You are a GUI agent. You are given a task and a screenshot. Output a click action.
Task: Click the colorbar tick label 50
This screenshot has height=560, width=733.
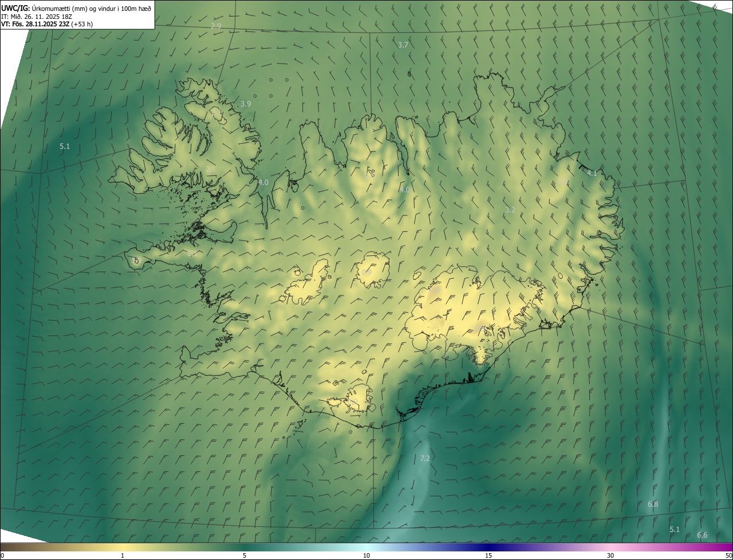pos(728,555)
